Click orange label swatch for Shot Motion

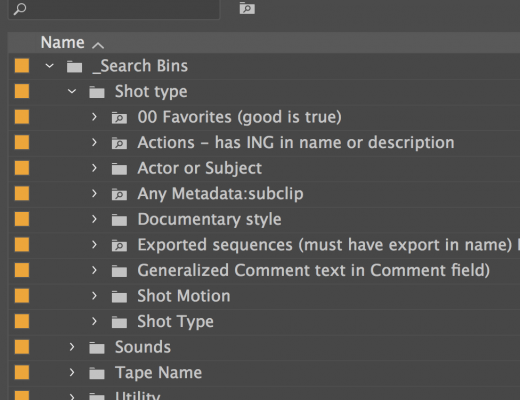coord(22,296)
